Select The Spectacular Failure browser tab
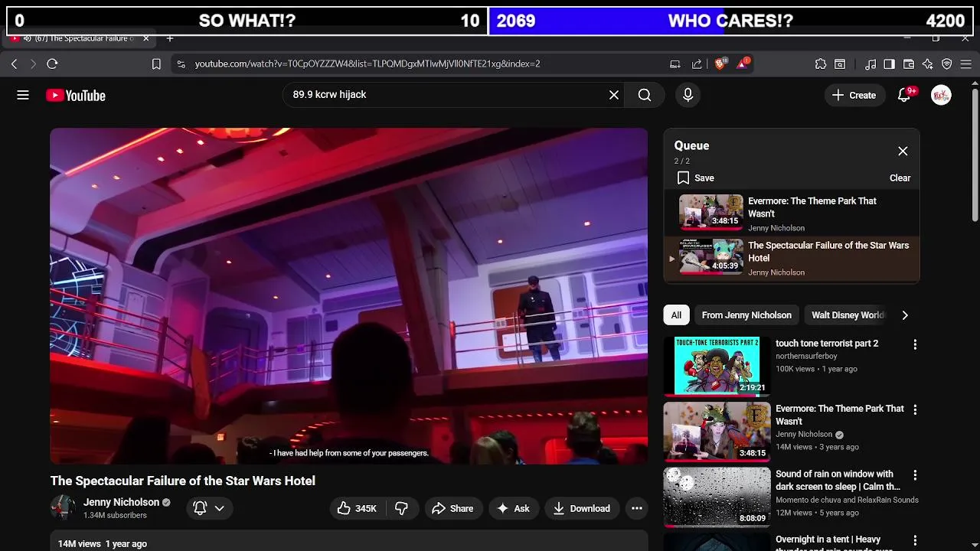 coord(80,38)
